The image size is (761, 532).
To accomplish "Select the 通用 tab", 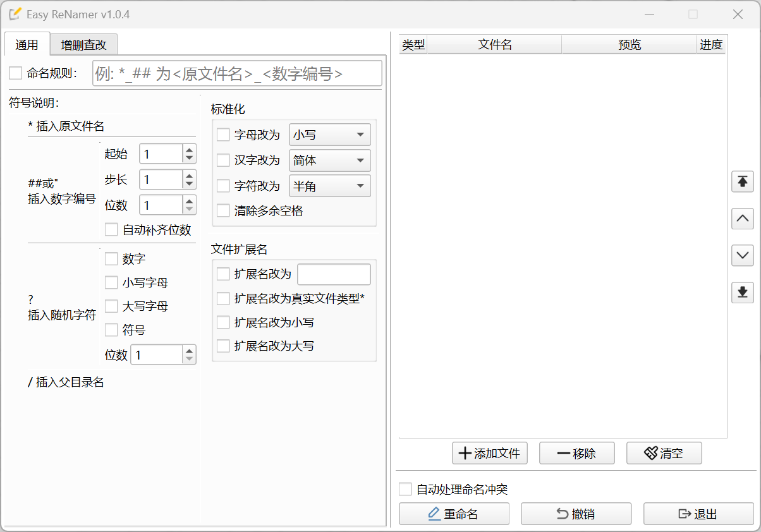I will point(27,45).
